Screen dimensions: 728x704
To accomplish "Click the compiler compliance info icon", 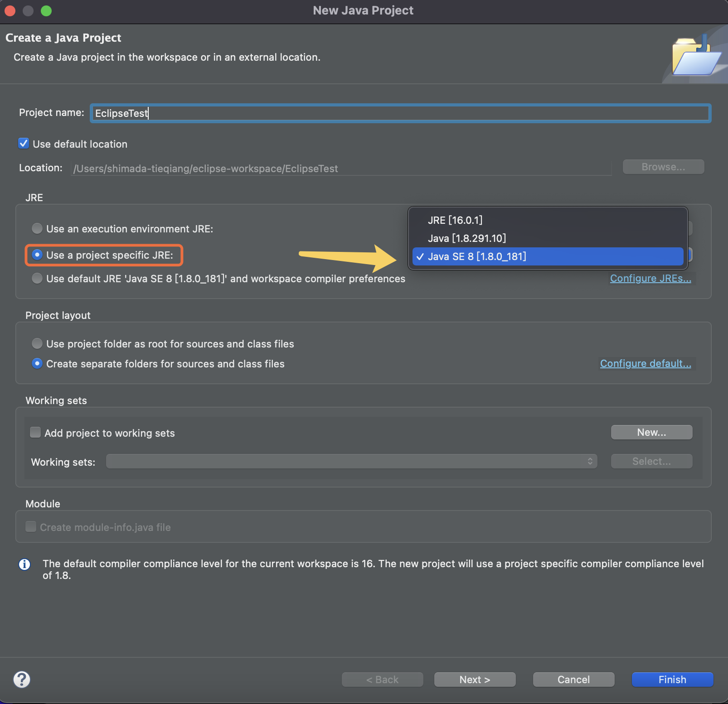I will coord(24,564).
